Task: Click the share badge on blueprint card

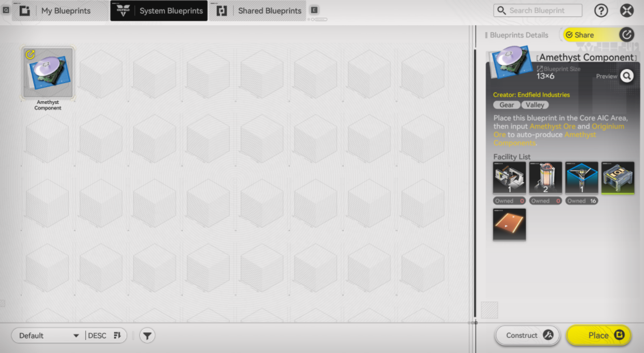Action: [x=30, y=54]
